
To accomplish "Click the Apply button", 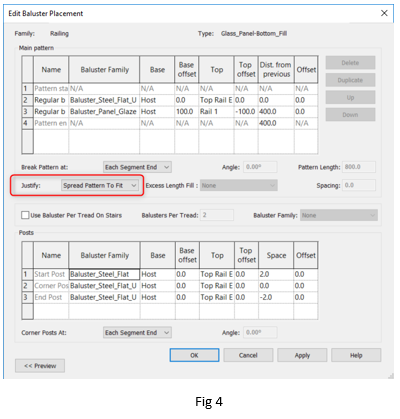I will [x=302, y=355].
